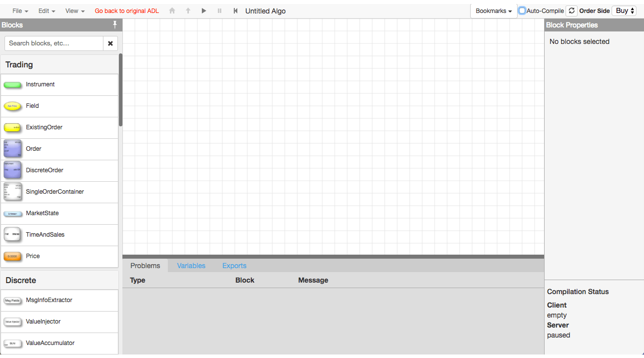Select the DiscreteOrder block icon
This screenshot has height=358, width=644.
click(12, 170)
